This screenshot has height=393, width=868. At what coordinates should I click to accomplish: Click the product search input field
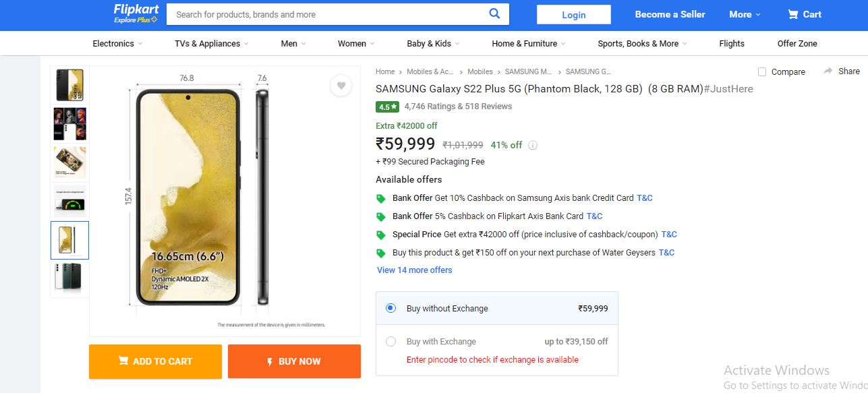[x=327, y=14]
